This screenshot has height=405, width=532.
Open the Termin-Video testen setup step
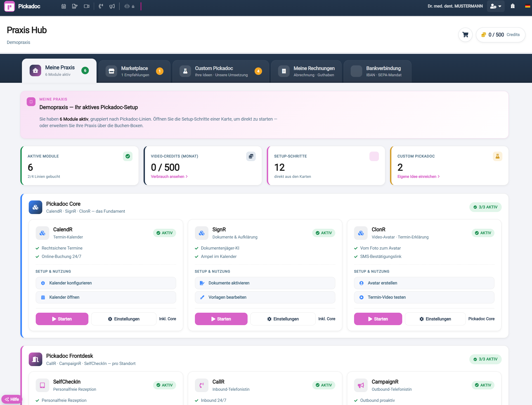(x=424, y=297)
